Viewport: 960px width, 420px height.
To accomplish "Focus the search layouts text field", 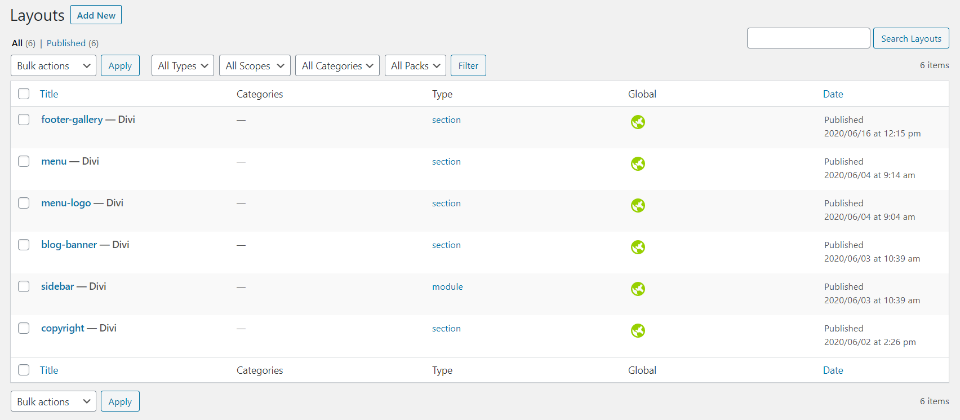I will point(808,39).
